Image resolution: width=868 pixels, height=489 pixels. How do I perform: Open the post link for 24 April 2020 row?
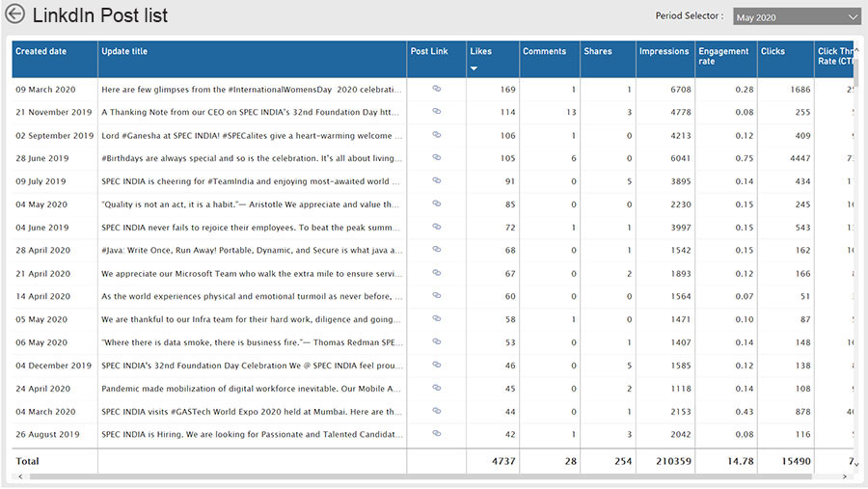436,388
